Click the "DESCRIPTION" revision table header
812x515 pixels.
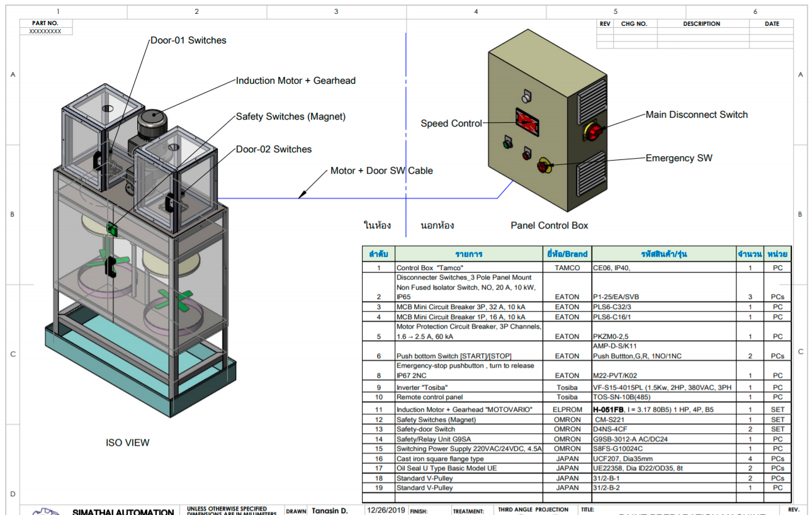click(701, 24)
